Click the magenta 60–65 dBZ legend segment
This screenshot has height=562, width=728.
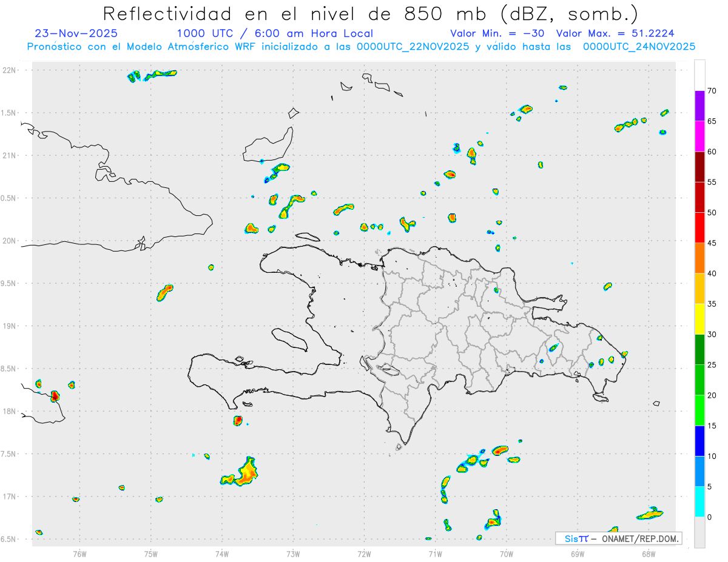pyautogui.click(x=699, y=136)
